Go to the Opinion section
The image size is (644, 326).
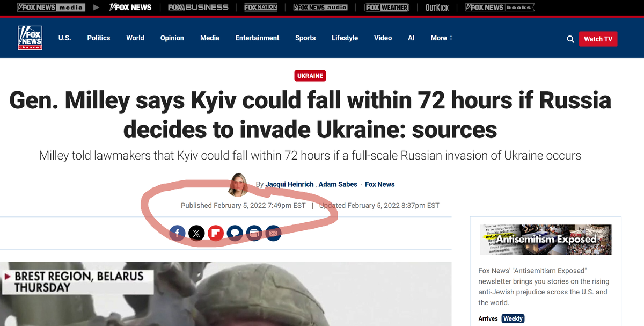[172, 38]
